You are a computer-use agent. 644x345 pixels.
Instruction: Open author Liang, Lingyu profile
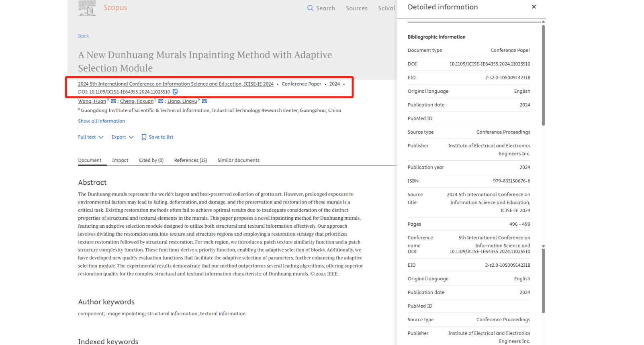[x=182, y=101]
